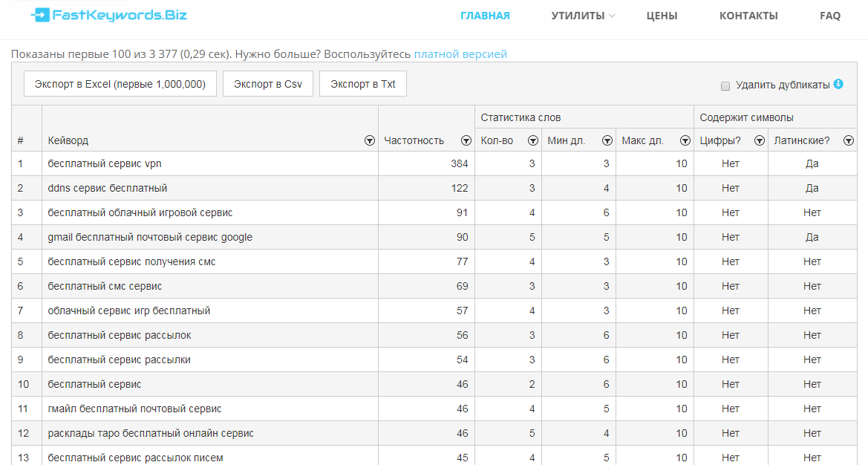Open the filter icon on Кол-во column

click(x=532, y=140)
